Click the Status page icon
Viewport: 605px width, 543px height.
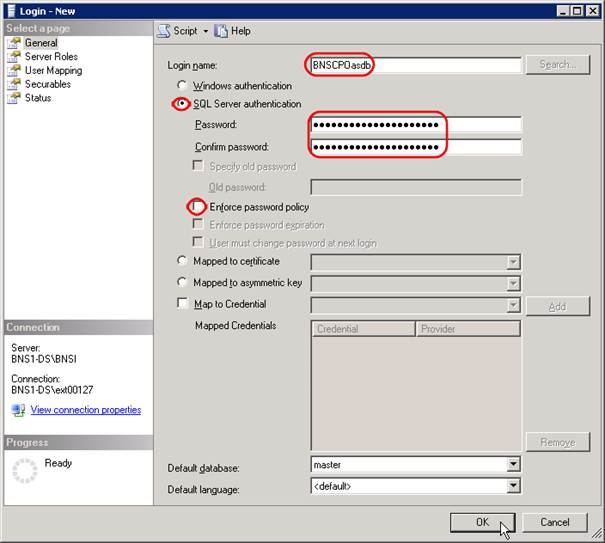coord(14,98)
